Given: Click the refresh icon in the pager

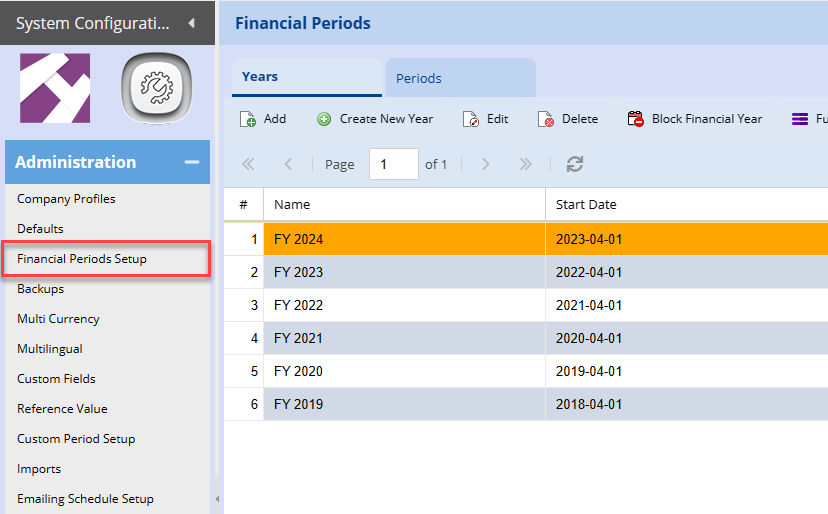Looking at the screenshot, I should (574, 164).
